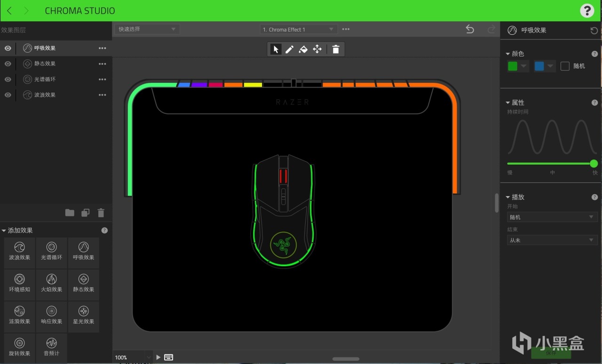The height and width of the screenshot is (364, 602).
Task: Open the 100% zoom dropdown
Action: click(133, 357)
